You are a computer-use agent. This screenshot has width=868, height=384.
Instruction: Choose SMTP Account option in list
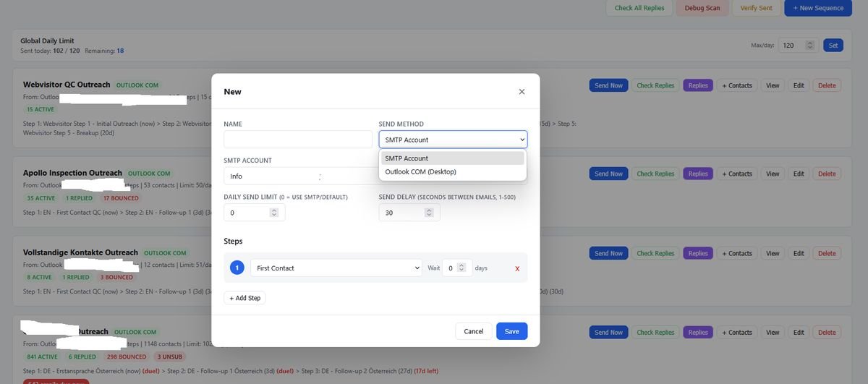(x=453, y=158)
